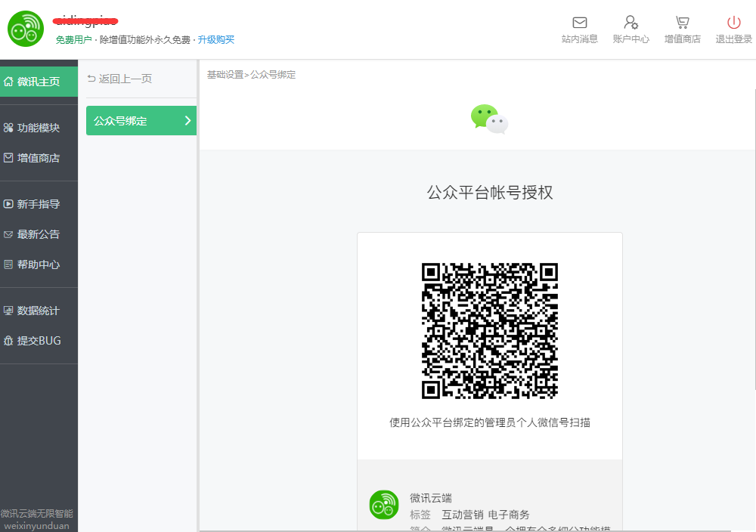Open 帮助中心 in the sidebar
Viewport: 756px width, 532px height.
(x=38, y=264)
